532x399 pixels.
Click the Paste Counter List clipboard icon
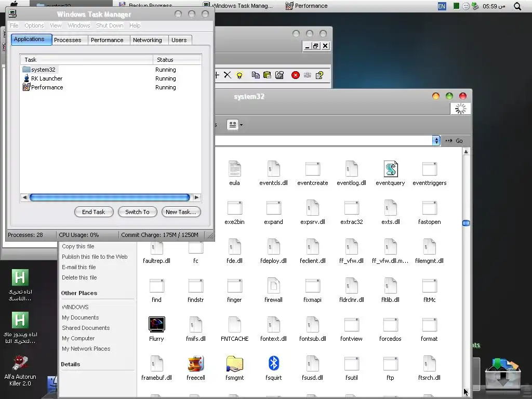click(x=268, y=75)
